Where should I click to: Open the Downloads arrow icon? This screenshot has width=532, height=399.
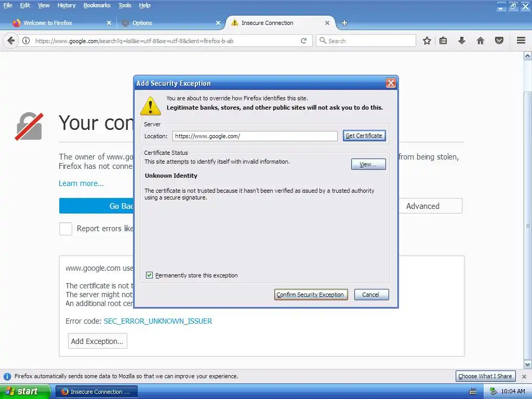coord(461,41)
